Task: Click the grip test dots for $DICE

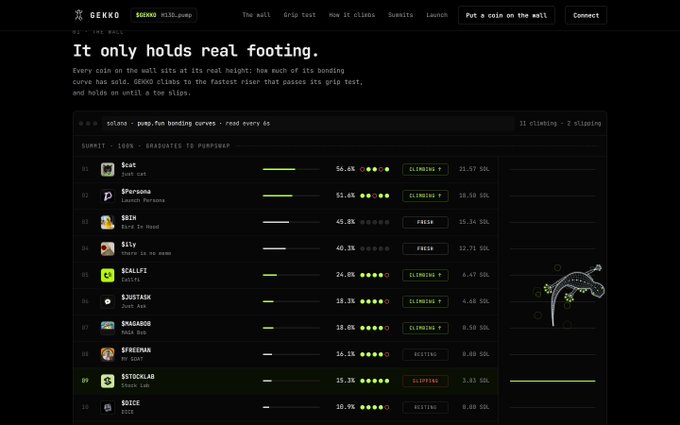Action: click(375, 407)
